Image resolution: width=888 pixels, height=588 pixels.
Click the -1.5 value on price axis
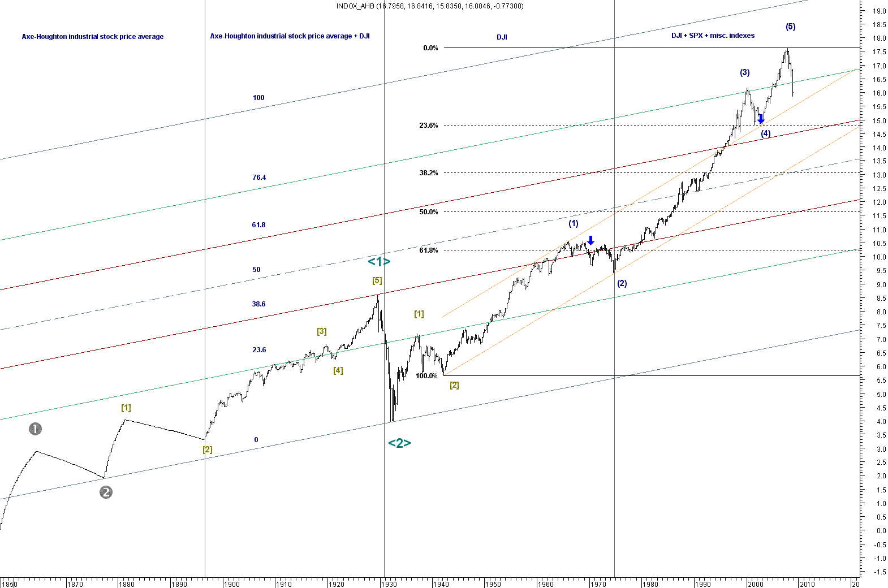tap(880, 572)
